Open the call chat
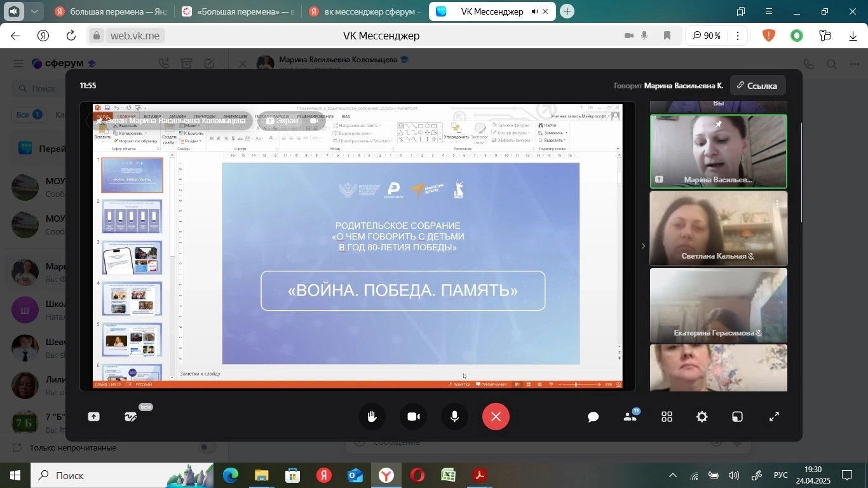This screenshot has height=488, width=868. [593, 417]
